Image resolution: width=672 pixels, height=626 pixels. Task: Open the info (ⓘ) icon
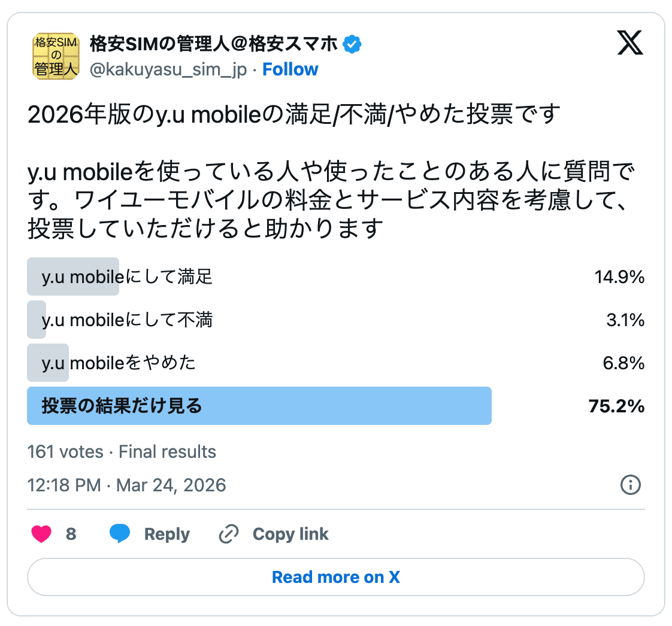click(x=630, y=485)
